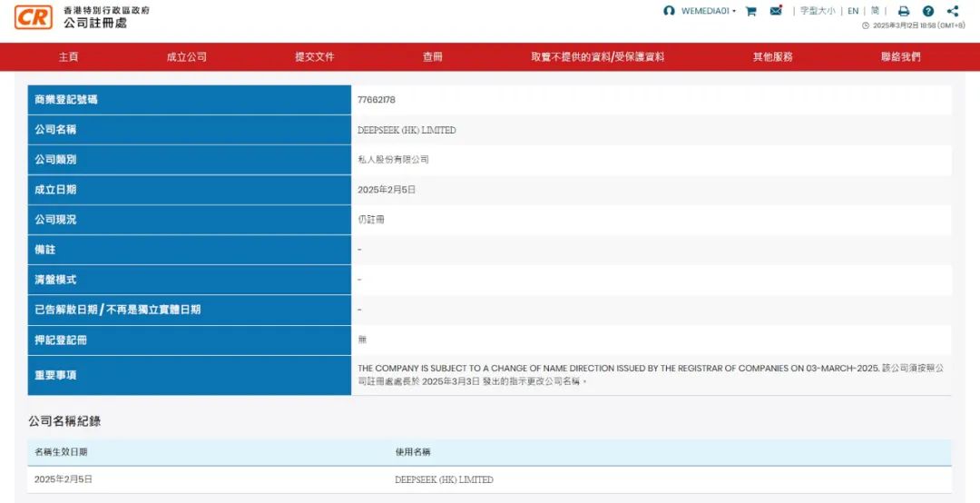This screenshot has height=503, width=980.
Task: Click the 清盤模式 row label
Action: (55, 280)
